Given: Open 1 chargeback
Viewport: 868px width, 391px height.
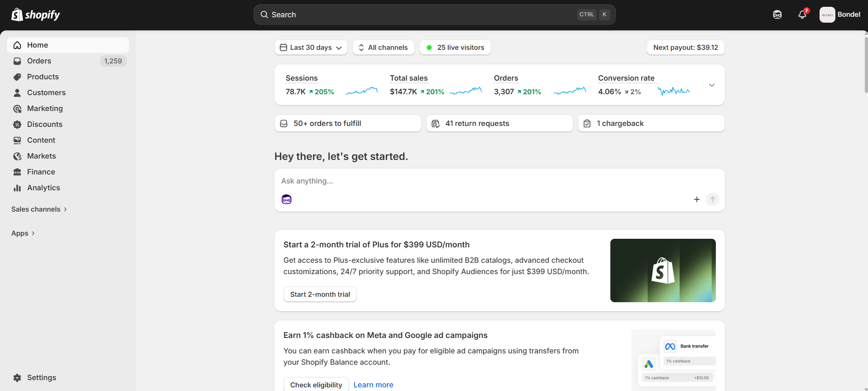Looking at the screenshot, I should pyautogui.click(x=651, y=124).
